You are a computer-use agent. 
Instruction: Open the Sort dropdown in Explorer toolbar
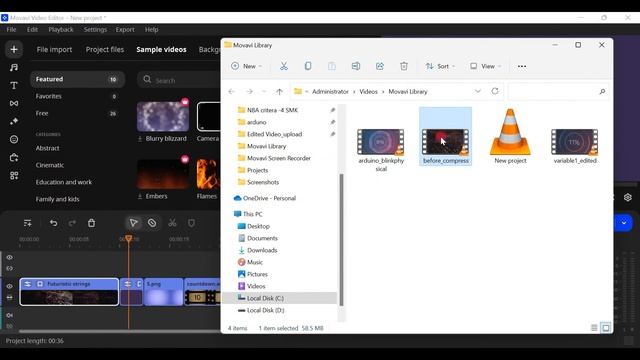point(440,66)
